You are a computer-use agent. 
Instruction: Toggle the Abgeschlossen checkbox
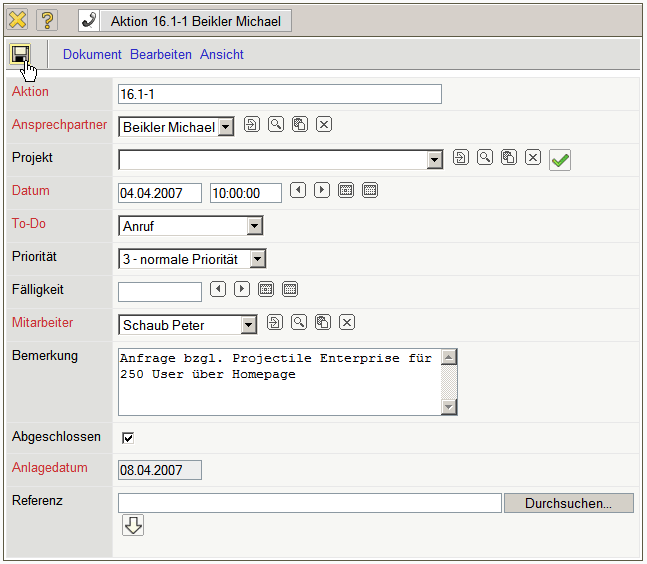click(x=128, y=437)
